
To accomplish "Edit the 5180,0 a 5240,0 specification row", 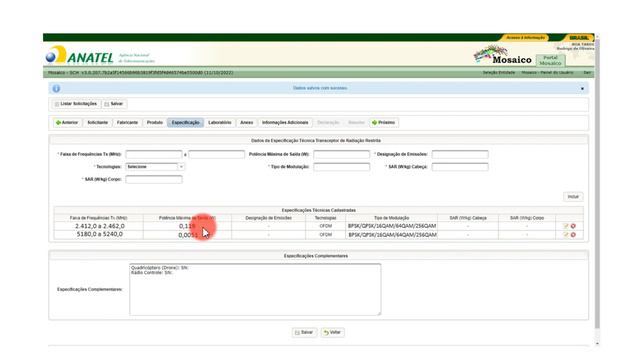I will pos(566,235).
